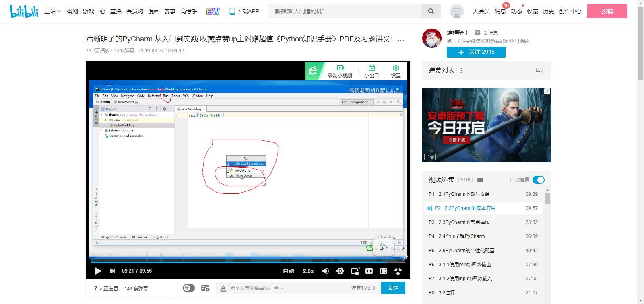Viewport: 644px width, 304px height.
Task: Click the BW event banner icon
Action: (213, 11)
